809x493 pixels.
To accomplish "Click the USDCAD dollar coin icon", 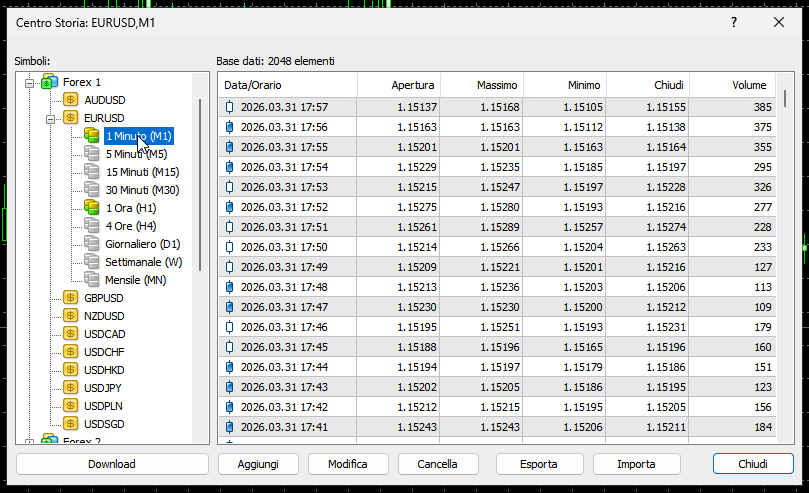I will click(x=71, y=334).
